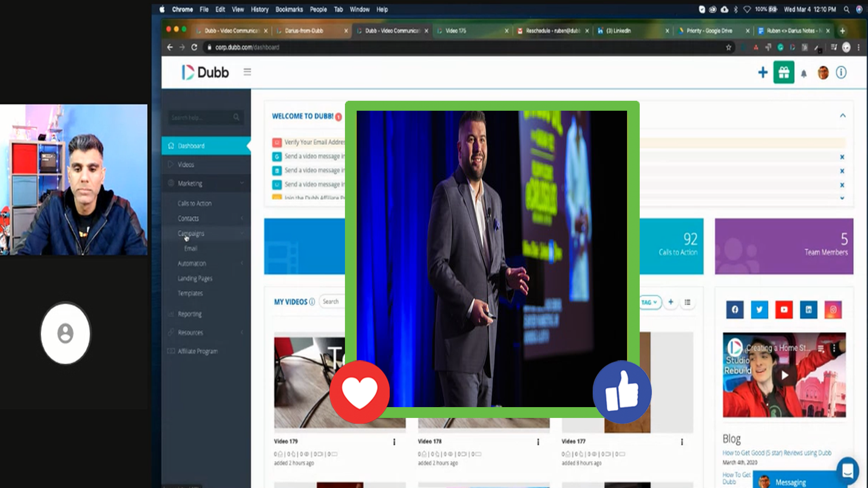868x488 pixels.
Task: Expand the Resources submenu arrow
Action: pos(242,333)
